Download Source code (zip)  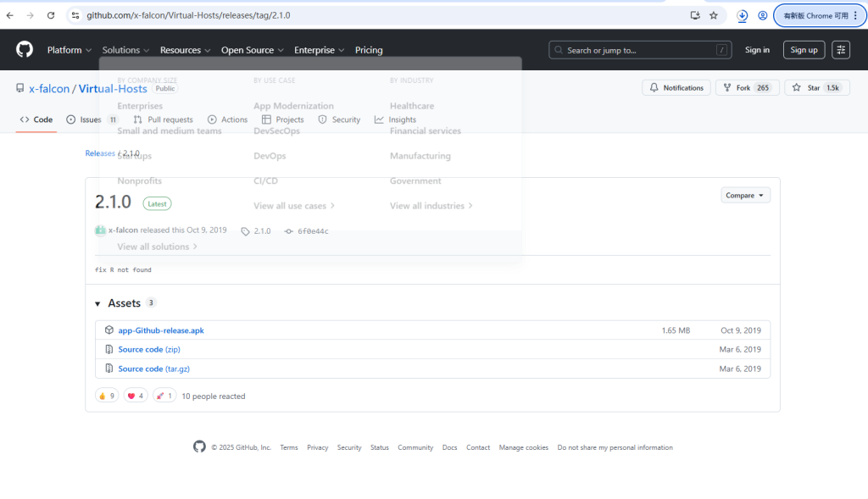tap(149, 349)
